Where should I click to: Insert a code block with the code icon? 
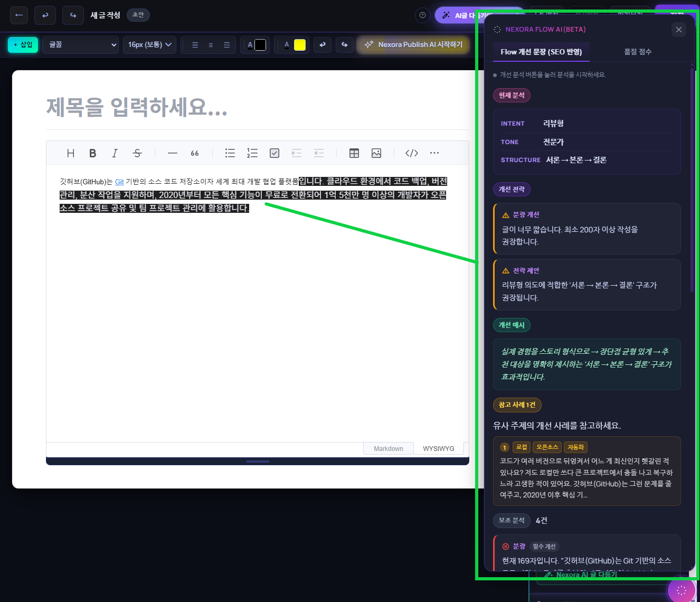coord(412,153)
